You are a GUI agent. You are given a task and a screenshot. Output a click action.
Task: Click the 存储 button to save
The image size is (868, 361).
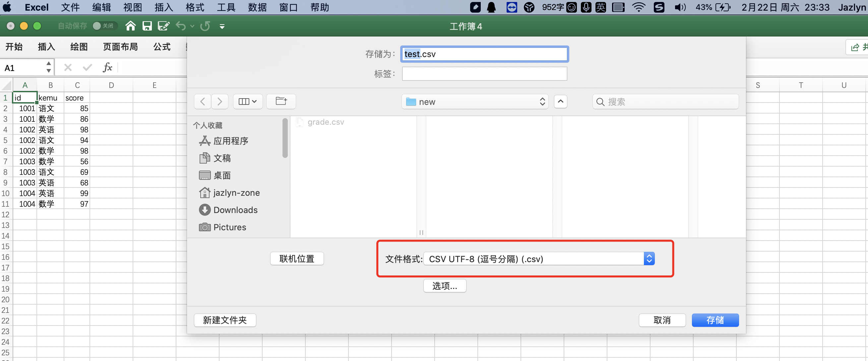715,320
